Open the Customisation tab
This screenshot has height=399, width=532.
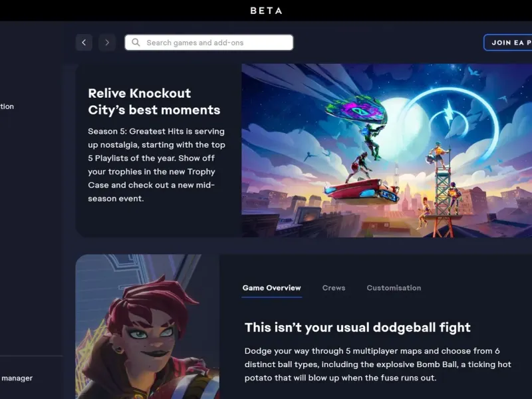pyautogui.click(x=394, y=288)
